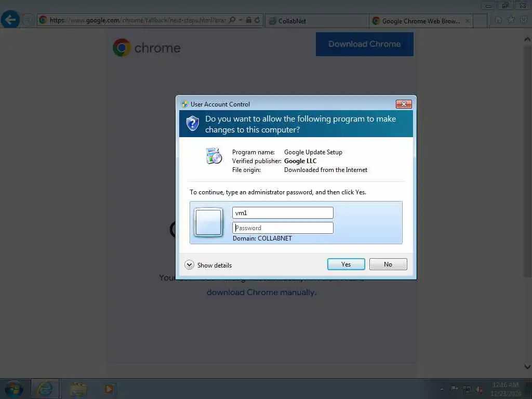This screenshot has height=399, width=532.
Task: Click Yes in the User Account Control dialog
Action: coord(345,264)
